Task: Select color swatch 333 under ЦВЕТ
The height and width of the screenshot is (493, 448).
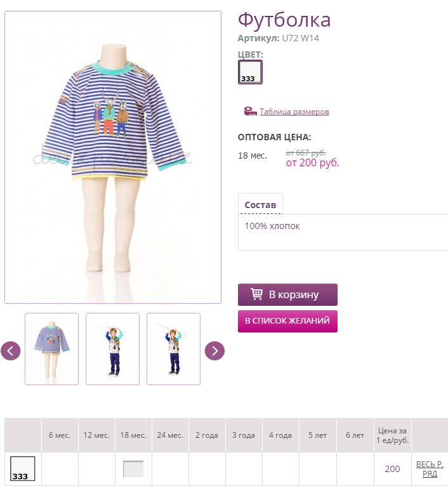Action: coord(250,72)
